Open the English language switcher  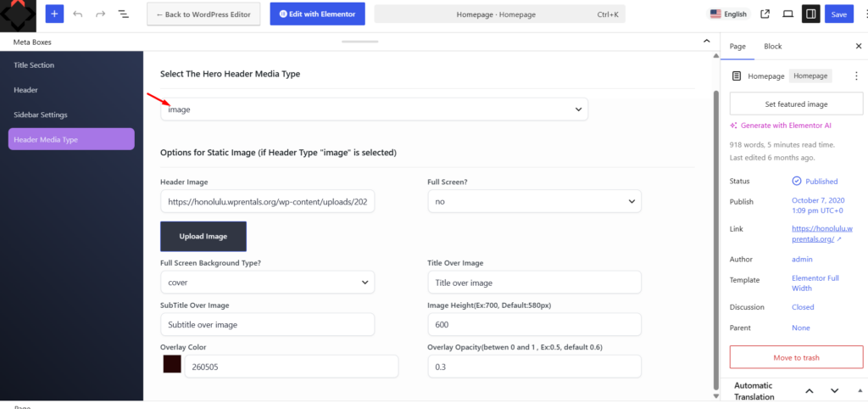click(728, 14)
